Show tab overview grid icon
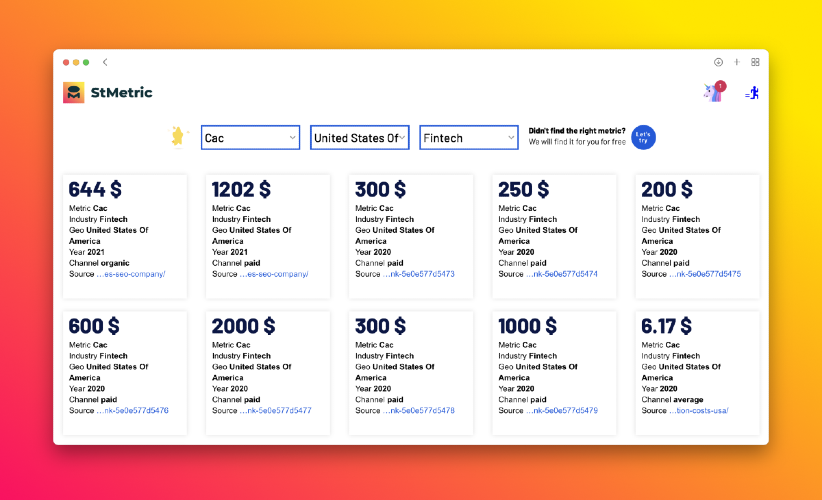The height and width of the screenshot is (500, 822). coord(755,62)
